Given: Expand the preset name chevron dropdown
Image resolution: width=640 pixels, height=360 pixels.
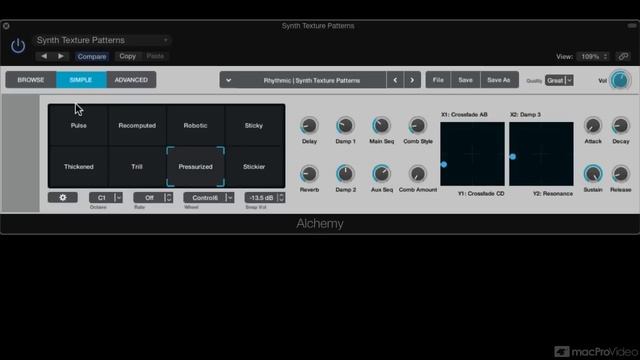Looking at the screenshot, I should 229,80.
